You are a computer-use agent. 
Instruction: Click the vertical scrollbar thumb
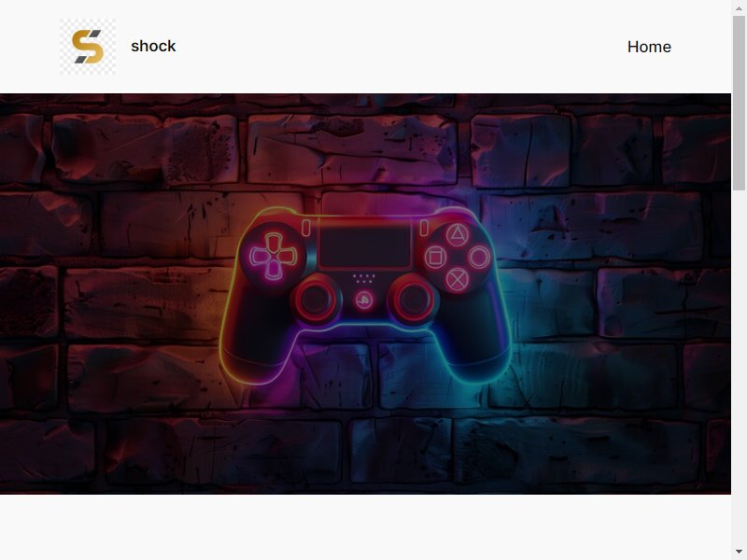(x=739, y=103)
